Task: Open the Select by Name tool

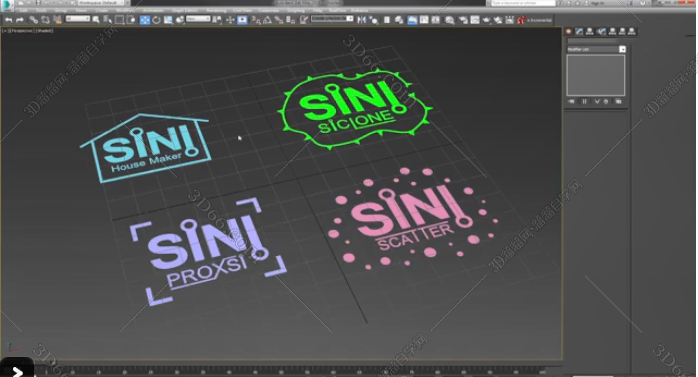Action: click(x=107, y=20)
